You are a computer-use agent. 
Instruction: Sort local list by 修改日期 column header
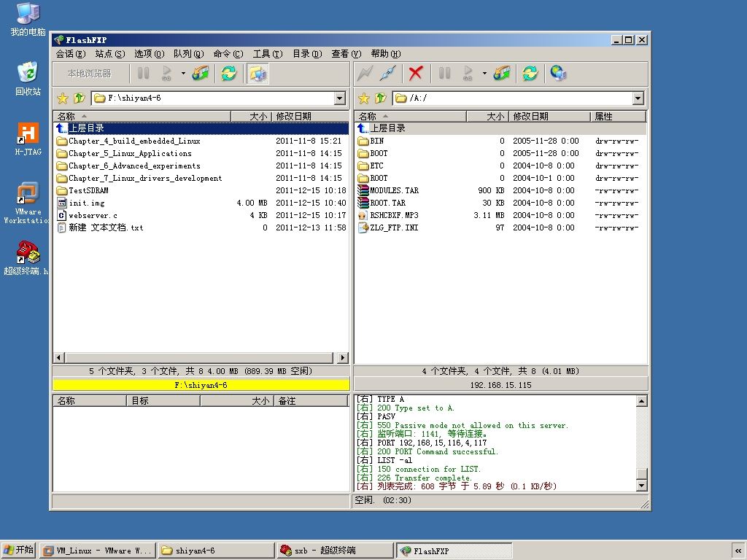click(310, 116)
